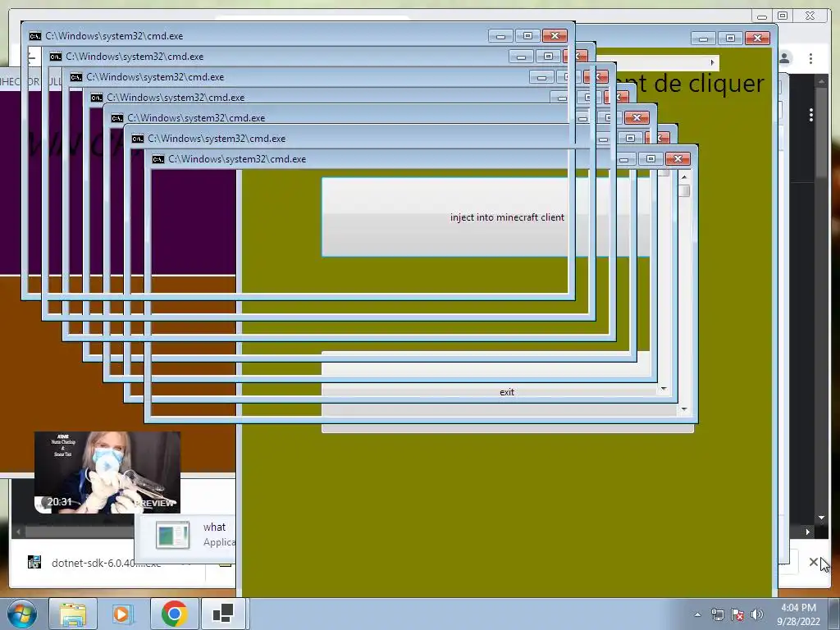Open the Windows Start menu
Viewport: 840px width, 630px height.
pos(22,614)
